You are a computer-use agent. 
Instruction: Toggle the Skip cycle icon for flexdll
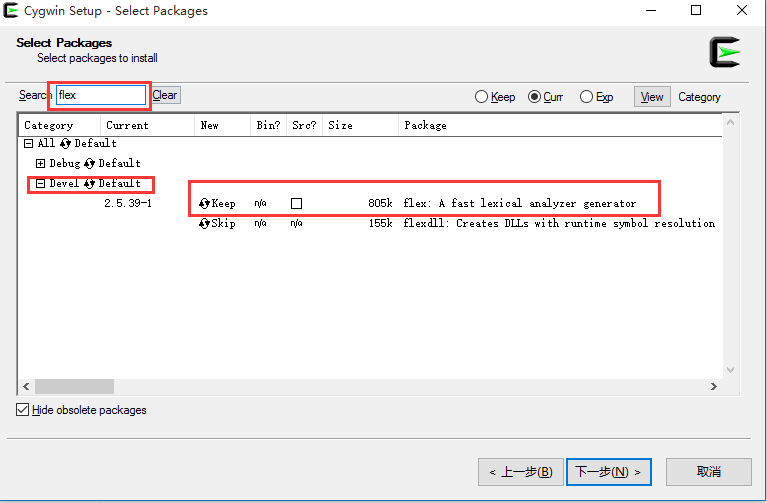204,224
